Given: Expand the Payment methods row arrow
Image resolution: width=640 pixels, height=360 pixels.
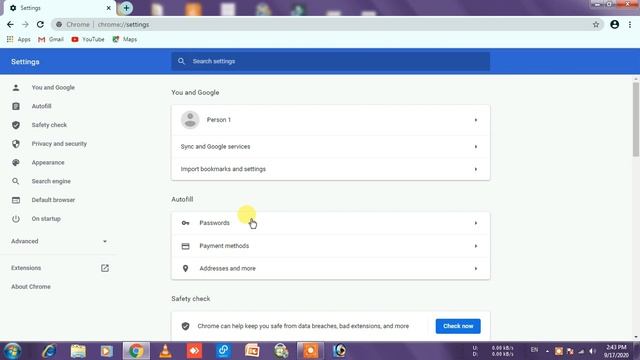Looking at the screenshot, I should coord(476,246).
